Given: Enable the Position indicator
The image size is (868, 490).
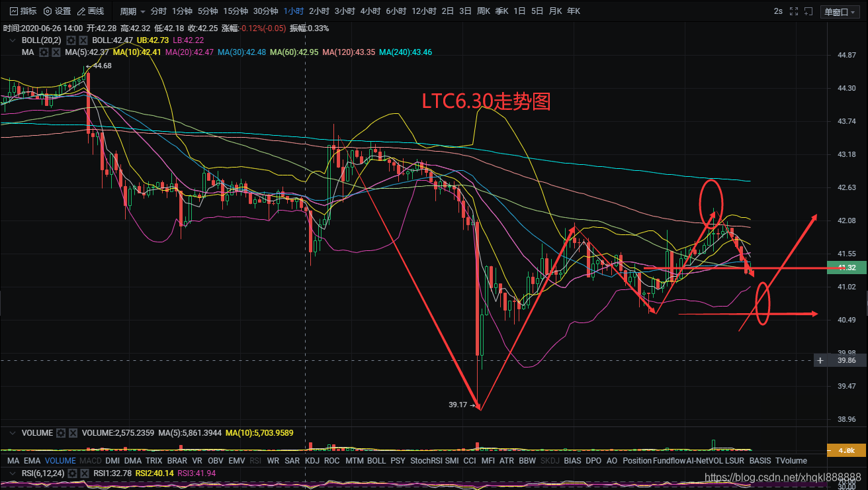Looking at the screenshot, I should [638, 461].
